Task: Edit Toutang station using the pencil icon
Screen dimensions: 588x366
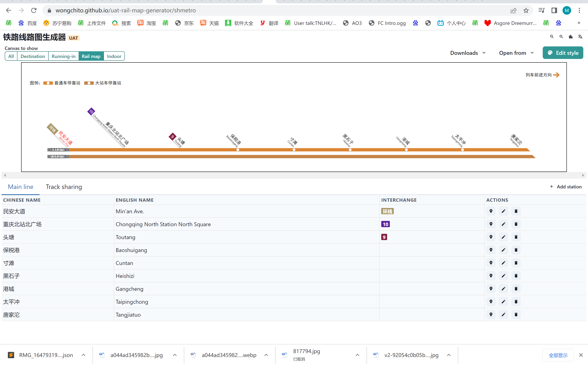Action: tap(504, 237)
